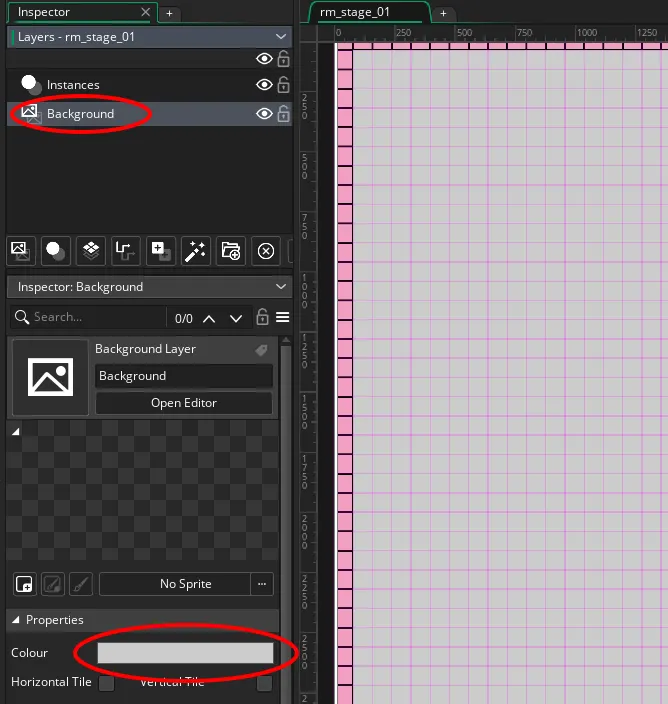
Task: Create a new filter/effect layer wand icon
Action: [195, 251]
